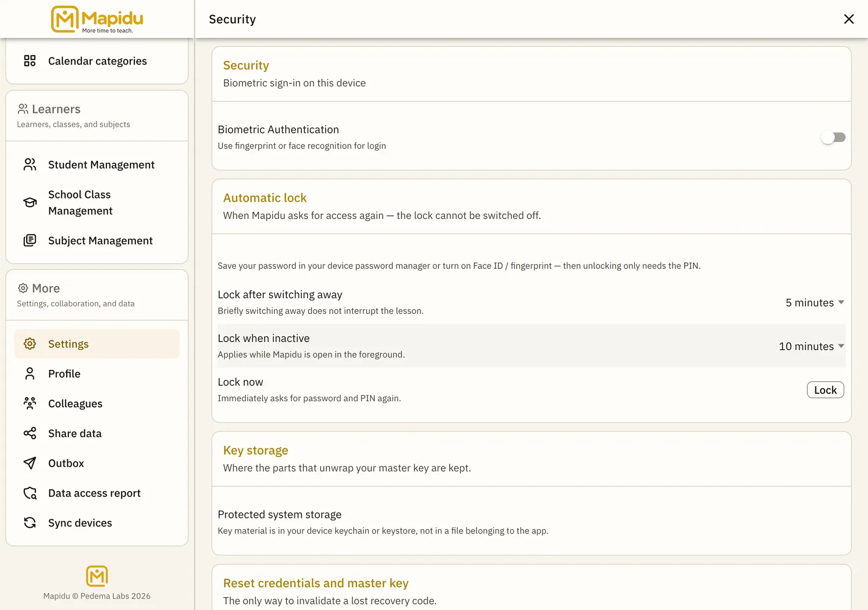Select the Profile label
868x610 pixels.
64,374
